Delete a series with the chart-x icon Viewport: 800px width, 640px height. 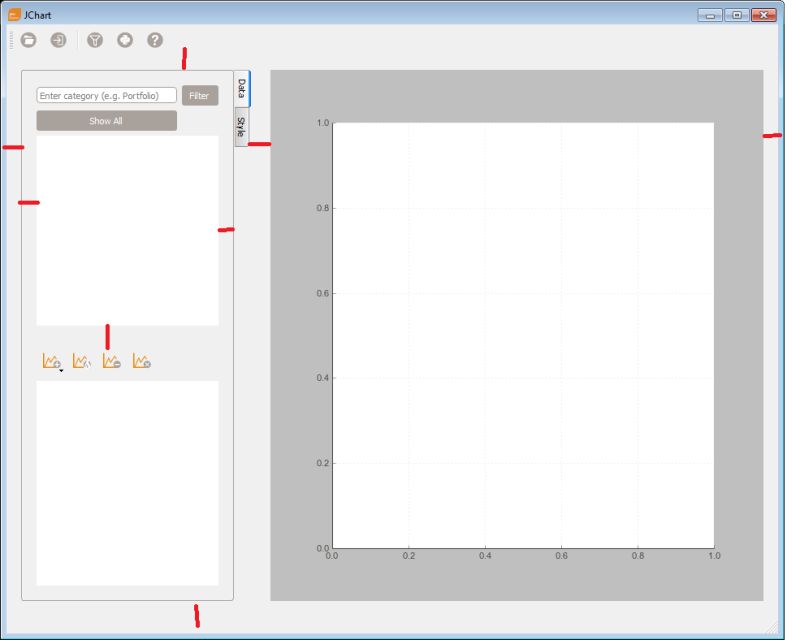[142, 360]
